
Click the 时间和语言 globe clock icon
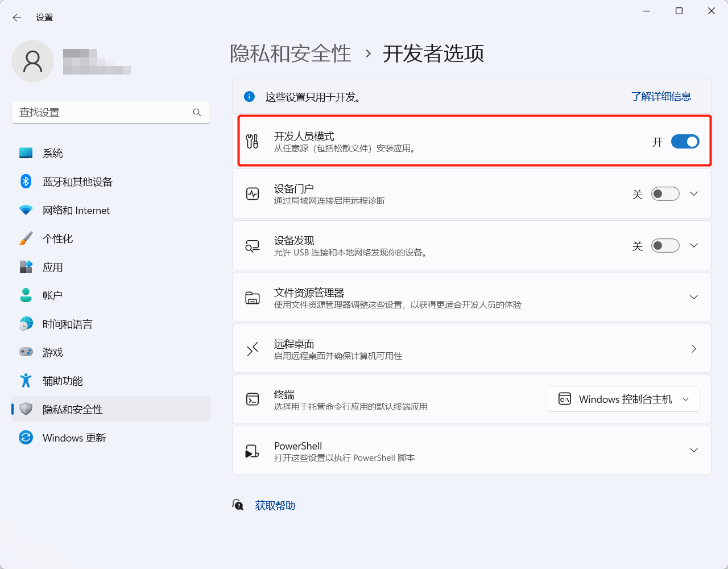point(26,324)
